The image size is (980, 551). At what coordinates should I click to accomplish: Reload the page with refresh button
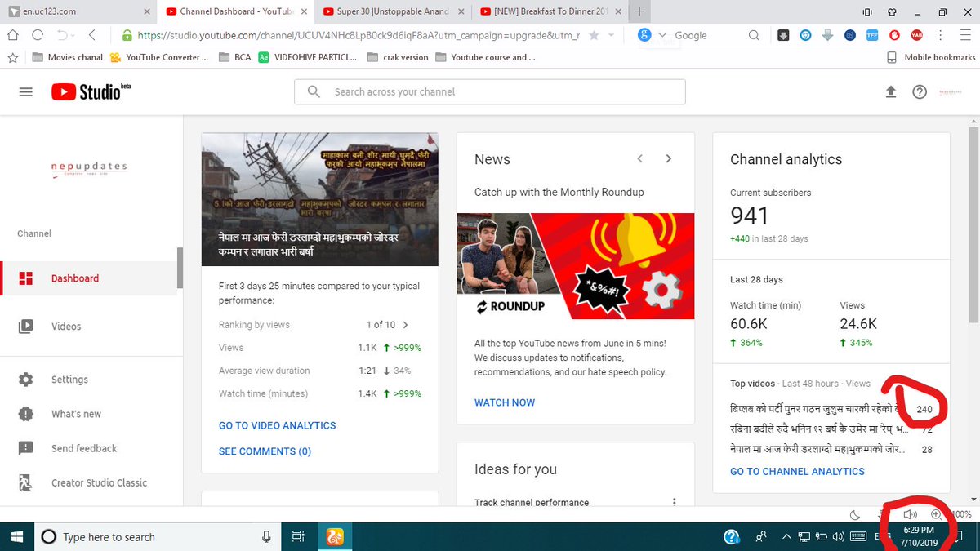(x=38, y=35)
